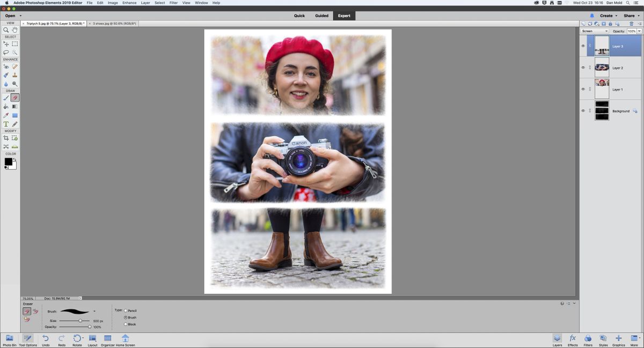Select the Zoom tool
The width and height of the screenshot is (644, 348).
pyautogui.click(x=6, y=31)
